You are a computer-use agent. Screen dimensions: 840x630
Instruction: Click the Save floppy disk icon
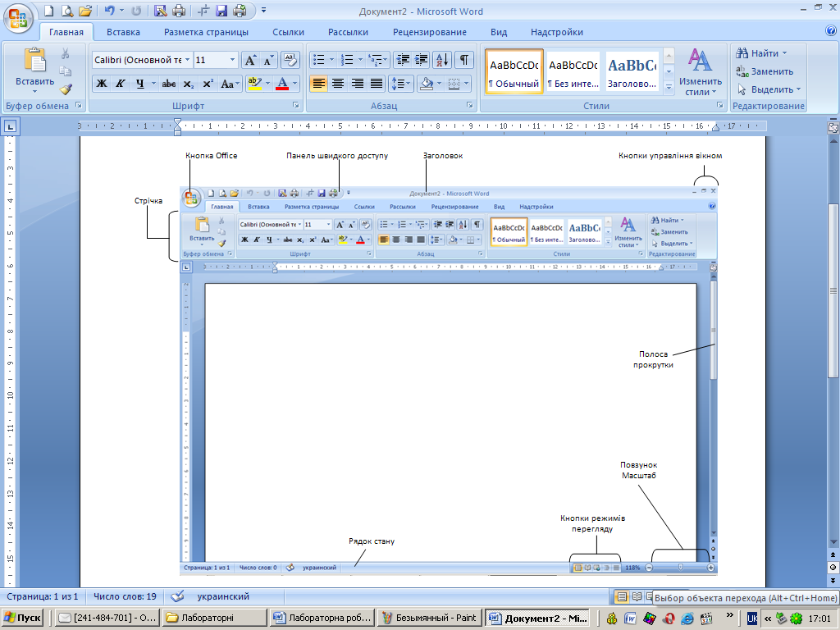(x=221, y=11)
